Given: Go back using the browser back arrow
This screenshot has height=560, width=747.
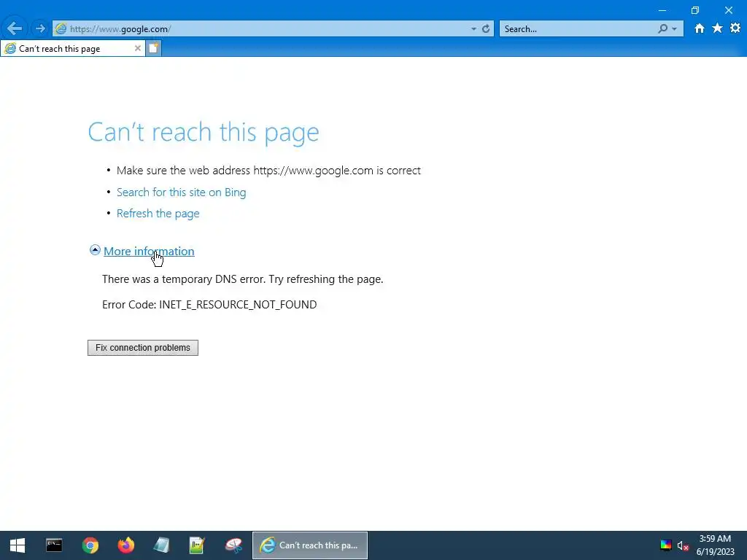Looking at the screenshot, I should [14, 28].
